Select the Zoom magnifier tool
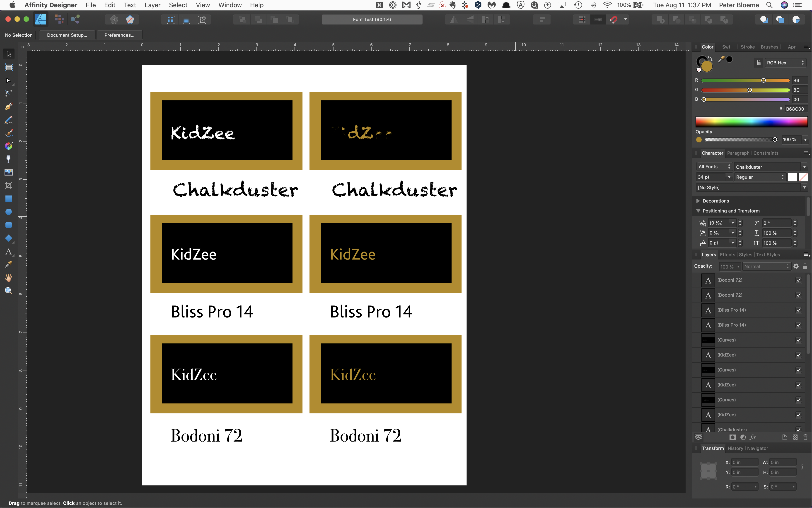Screen dimensions: 812x508 (9, 291)
